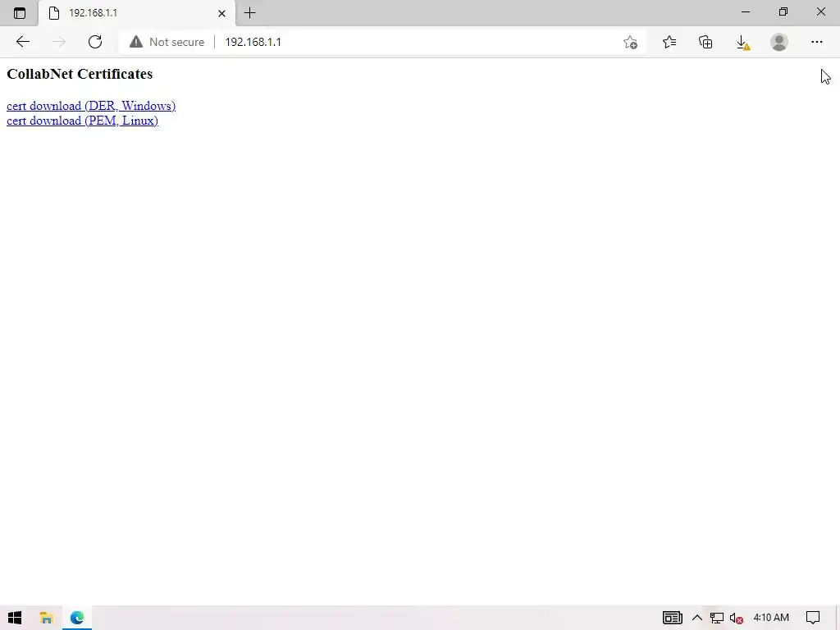The height and width of the screenshot is (630, 840).
Task: Open a new browser tab
Action: click(x=249, y=13)
